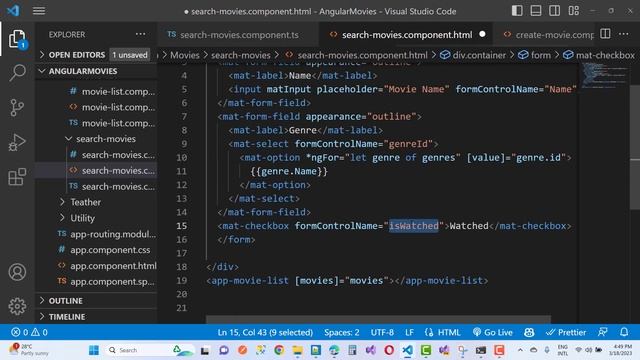
Task: Toggle the bottom panel layout icon
Action: tap(536, 11)
